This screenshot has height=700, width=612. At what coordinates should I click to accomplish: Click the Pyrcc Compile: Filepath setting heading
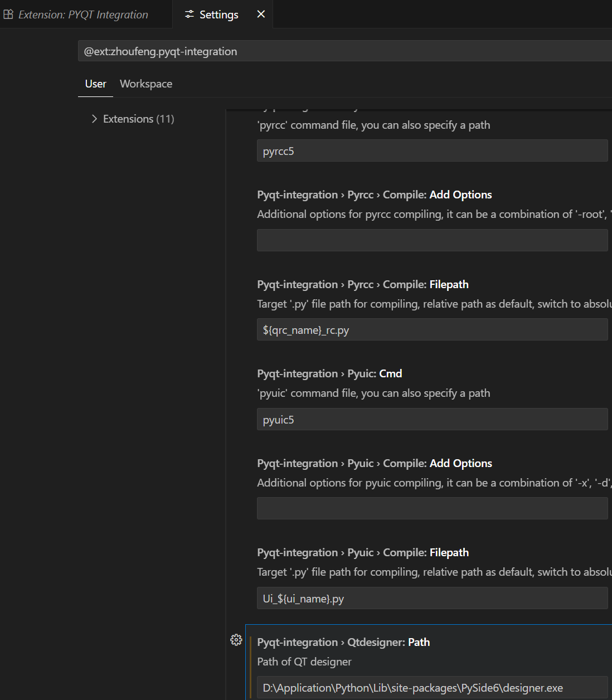(363, 284)
